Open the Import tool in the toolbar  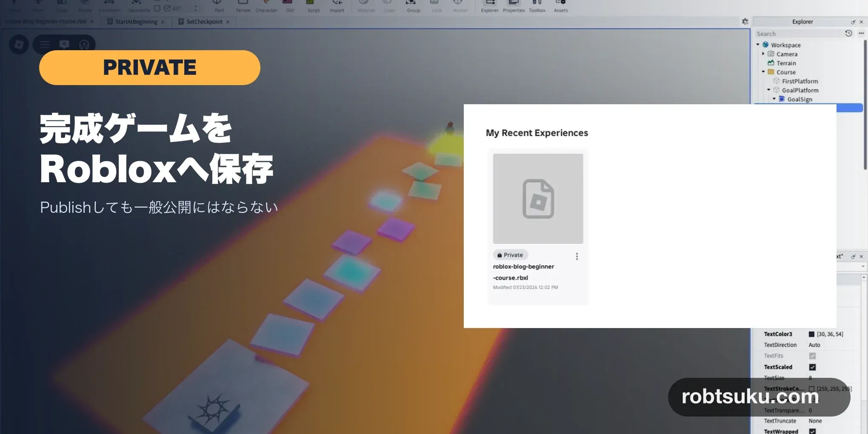point(337,6)
